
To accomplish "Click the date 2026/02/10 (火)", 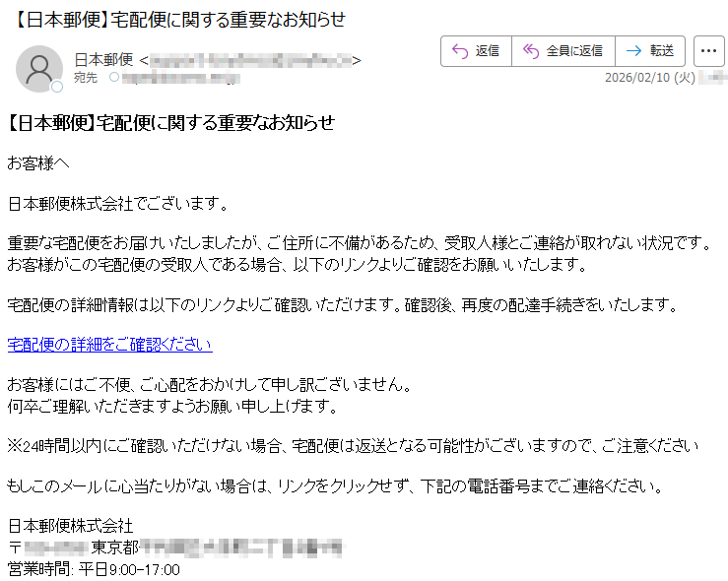I will 650,78.
